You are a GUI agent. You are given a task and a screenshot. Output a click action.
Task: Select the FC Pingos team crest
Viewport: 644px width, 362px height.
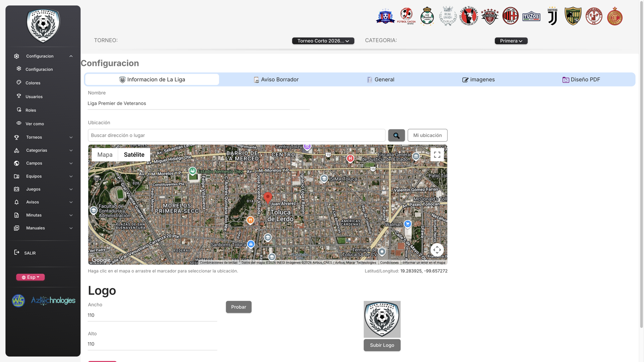tap(489, 16)
